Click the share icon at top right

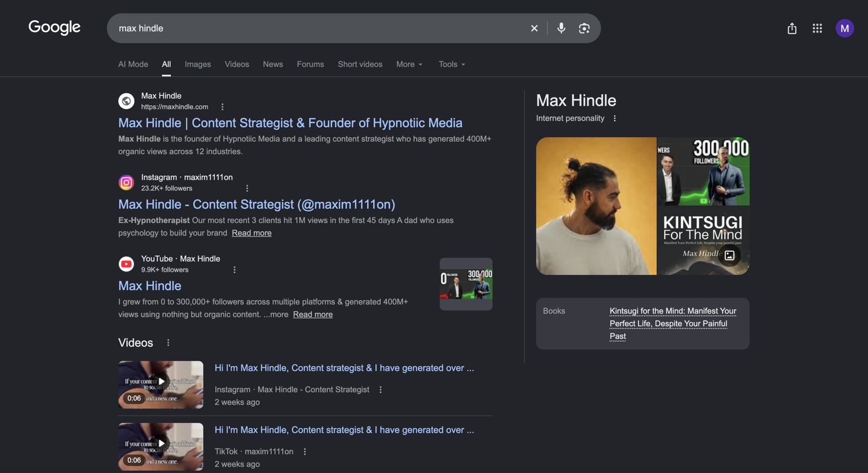pyautogui.click(x=792, y=28)
